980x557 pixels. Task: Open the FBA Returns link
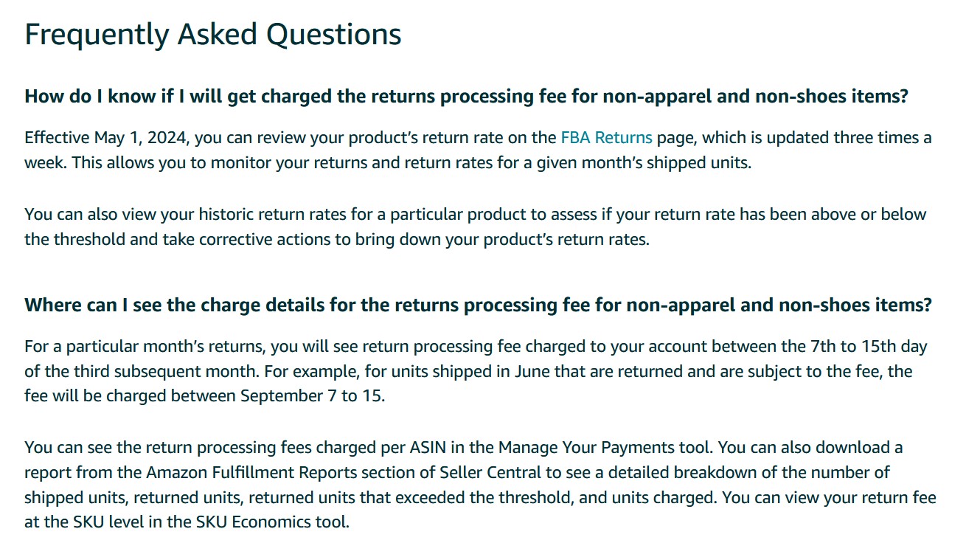pyautogui.click(x=606, y=137)
